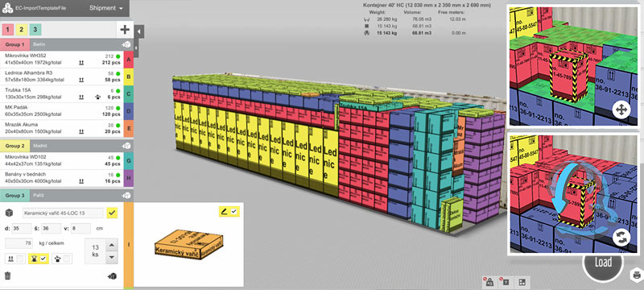This screenshot has height=290, width=644.
Task: Collapse the left side panel arrow
Action: click(139, 31)
